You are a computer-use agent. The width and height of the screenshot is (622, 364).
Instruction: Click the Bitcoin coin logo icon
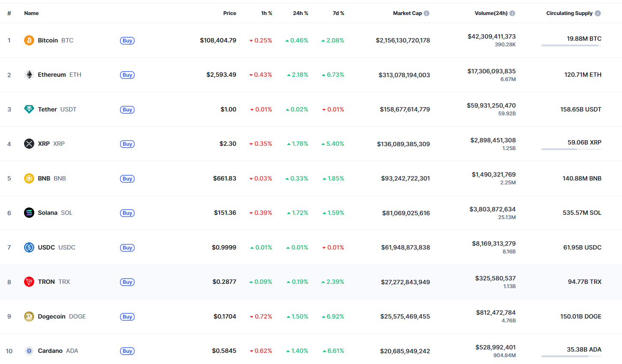[29, 40]
